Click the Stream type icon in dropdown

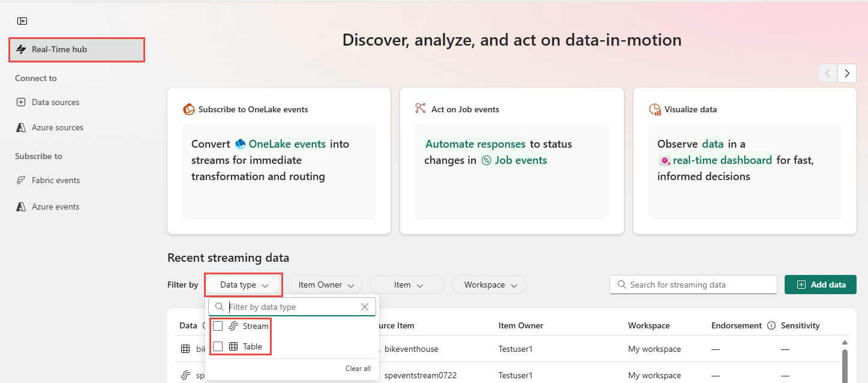coord(234,326)
